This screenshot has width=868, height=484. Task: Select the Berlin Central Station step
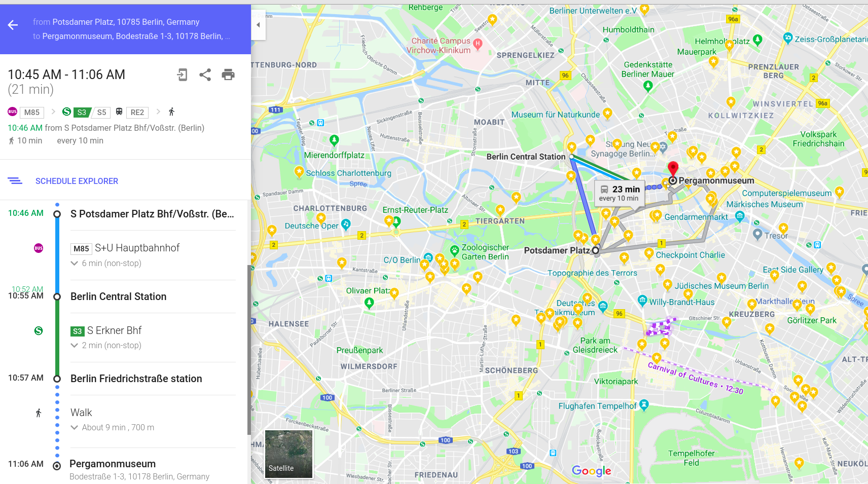(x=118, y=296)
